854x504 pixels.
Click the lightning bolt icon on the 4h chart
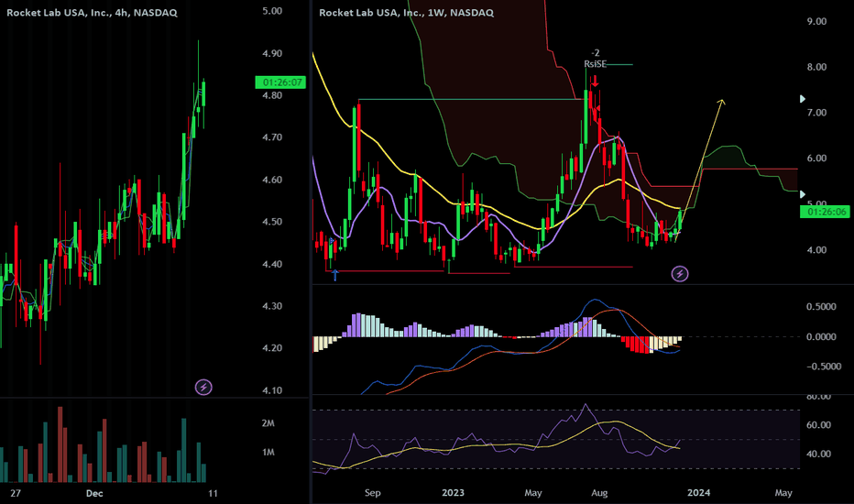[x=203, y=388]
